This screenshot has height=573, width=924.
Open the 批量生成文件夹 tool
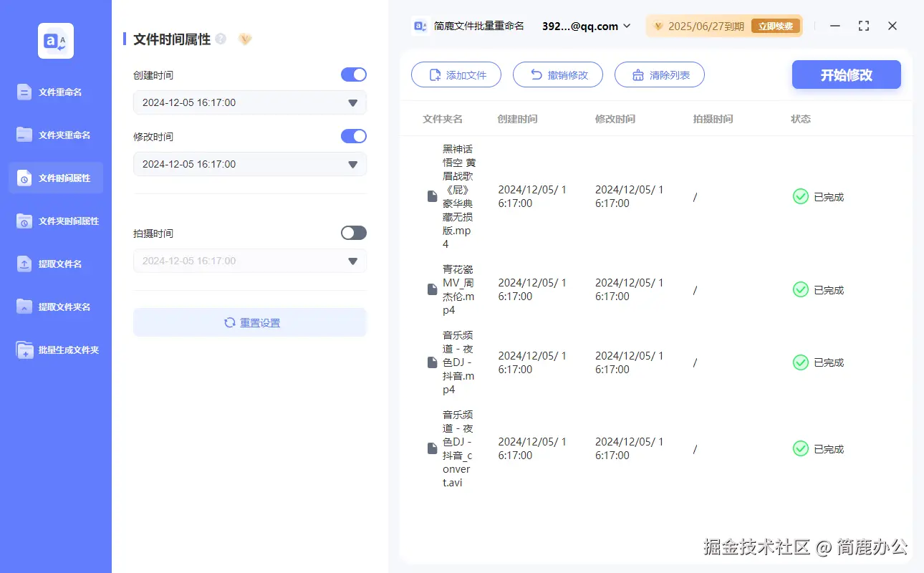[55, 350]
